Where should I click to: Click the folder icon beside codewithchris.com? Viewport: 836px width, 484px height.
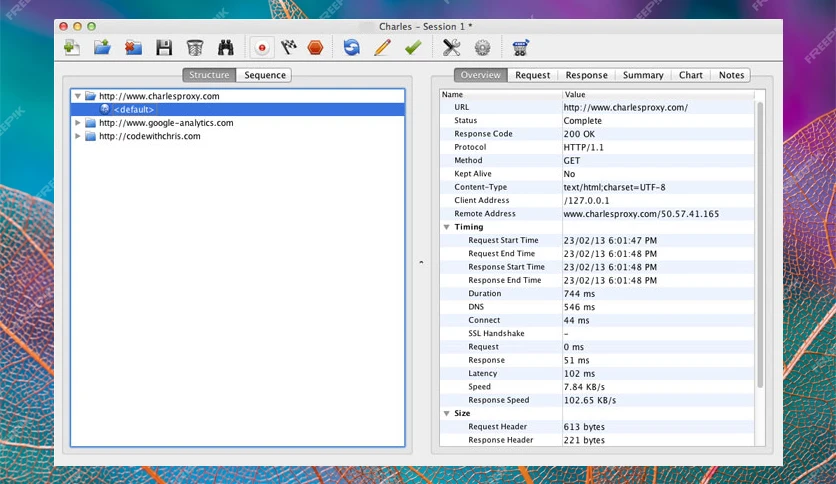(x=91, y=136)
